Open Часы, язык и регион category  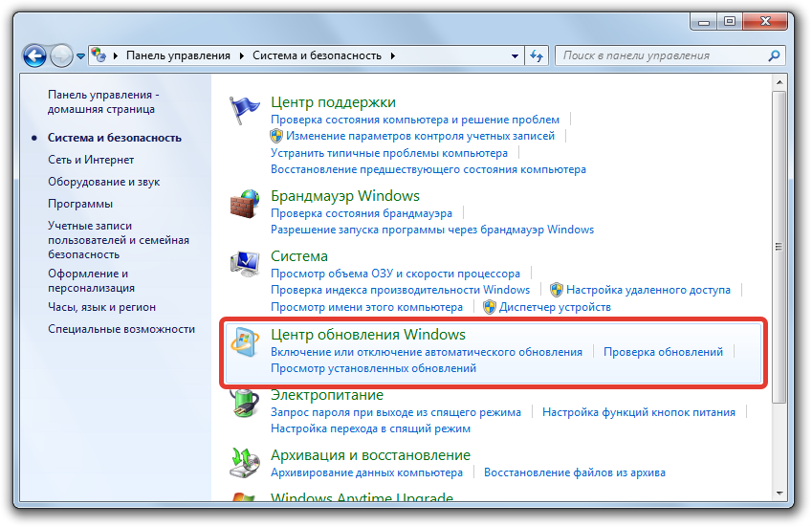(x=102, y=307)
